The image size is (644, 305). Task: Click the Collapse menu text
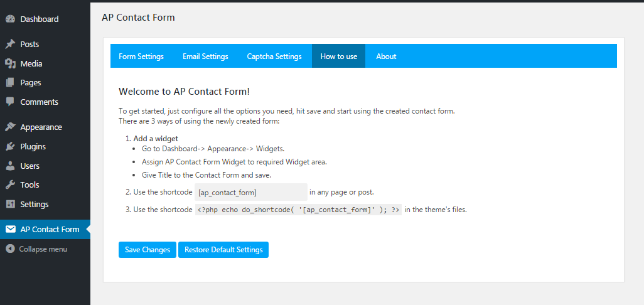(x=43, y=249)
